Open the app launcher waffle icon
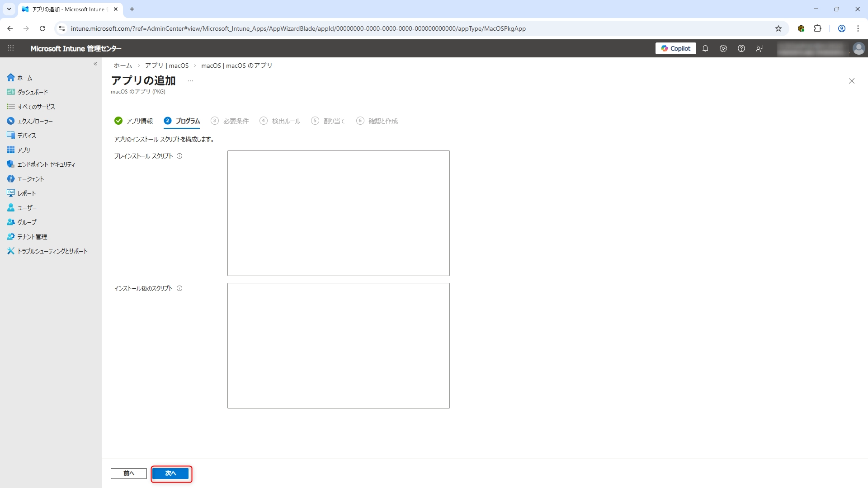The image size is (868, 488). click(x=11, y=48)
